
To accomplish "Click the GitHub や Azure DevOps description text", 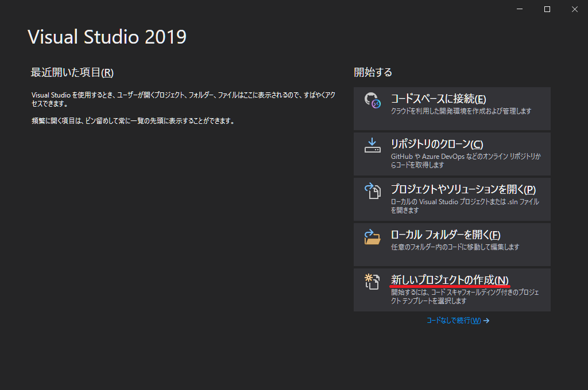I will 465,160.
